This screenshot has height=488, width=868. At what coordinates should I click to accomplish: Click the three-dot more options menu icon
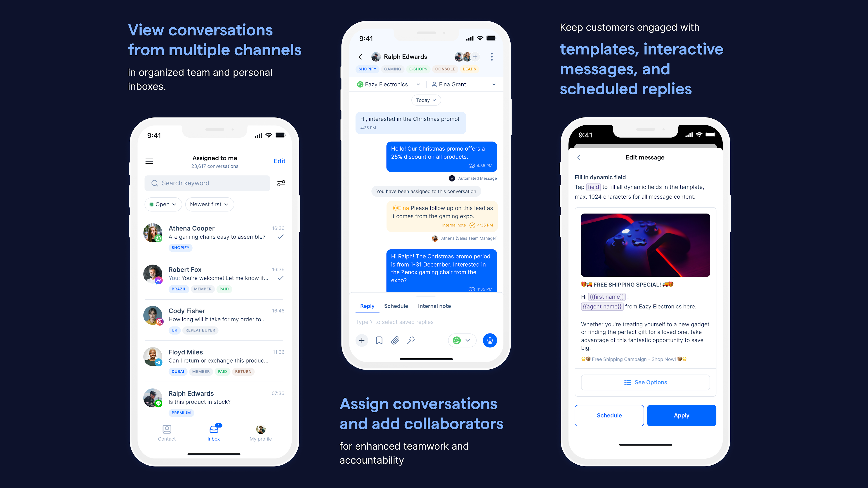(x=492, y=57)
